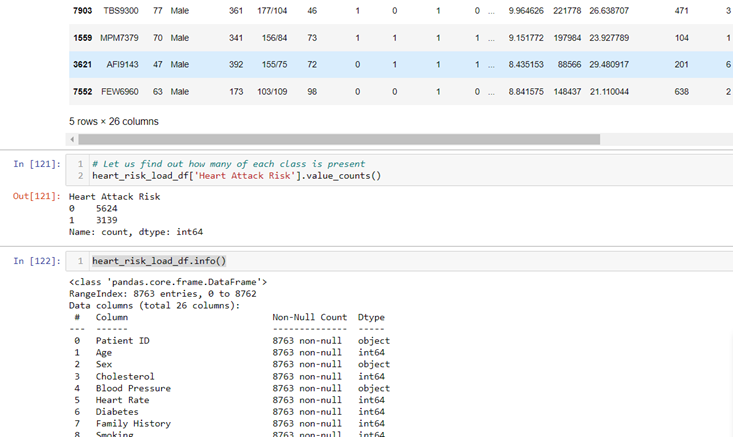Click blood pressure value 103/109
Viewport: 733px width, 437px height.
pyautogui.click(x=272, y=92)
